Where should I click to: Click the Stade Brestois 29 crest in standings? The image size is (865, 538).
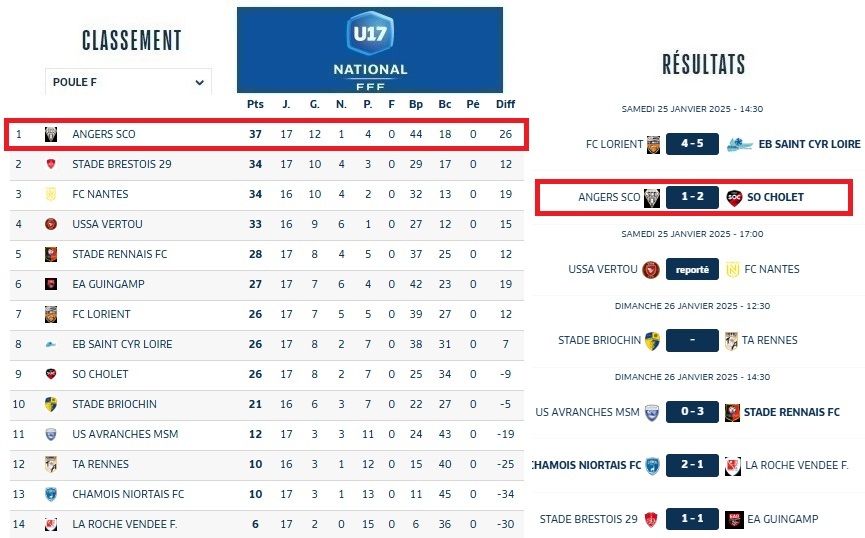51,164
